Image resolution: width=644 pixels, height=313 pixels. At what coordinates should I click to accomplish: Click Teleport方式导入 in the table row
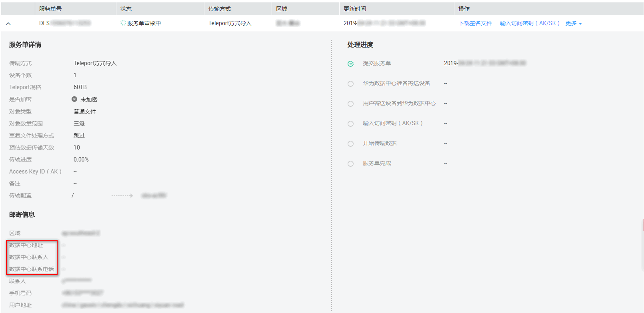pos(230,23)
